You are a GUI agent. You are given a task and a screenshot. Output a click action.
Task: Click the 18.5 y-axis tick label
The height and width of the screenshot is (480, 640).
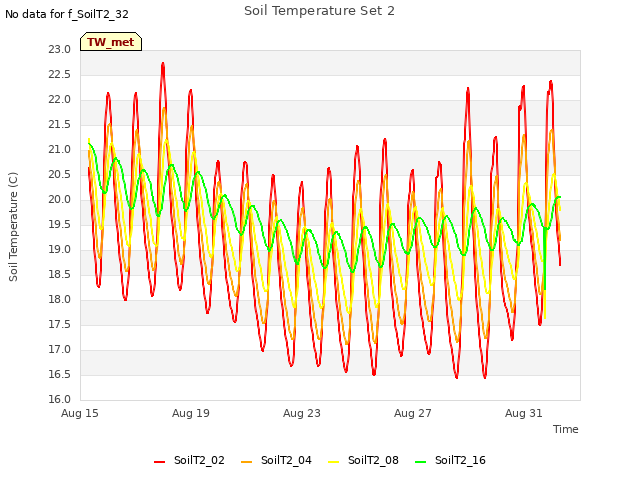60,274
